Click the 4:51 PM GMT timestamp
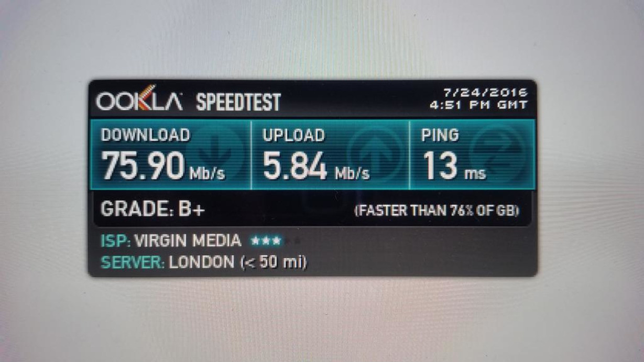Screen dimensions: 644x362 [x=478, y=105]
